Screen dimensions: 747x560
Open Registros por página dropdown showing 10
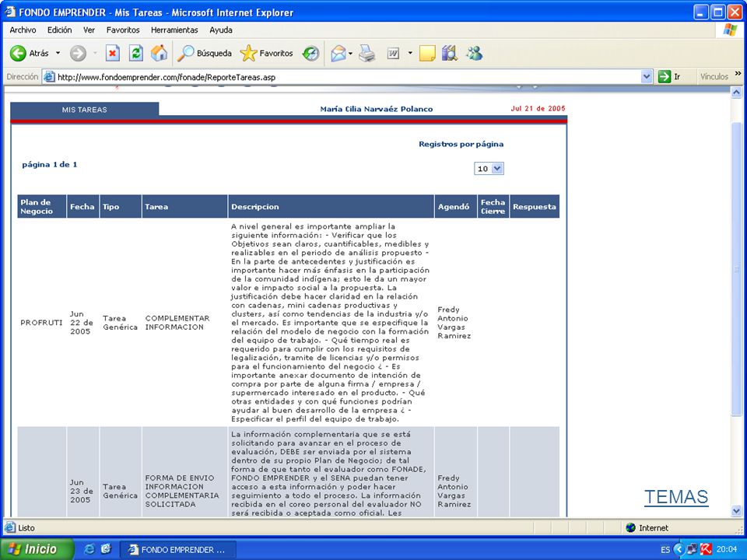tap(489, 169)
